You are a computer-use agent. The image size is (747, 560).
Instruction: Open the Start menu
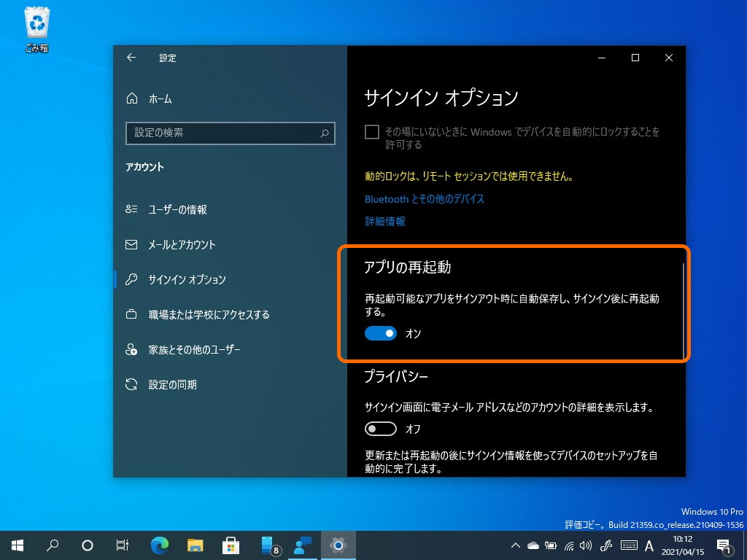click(16, 545)
